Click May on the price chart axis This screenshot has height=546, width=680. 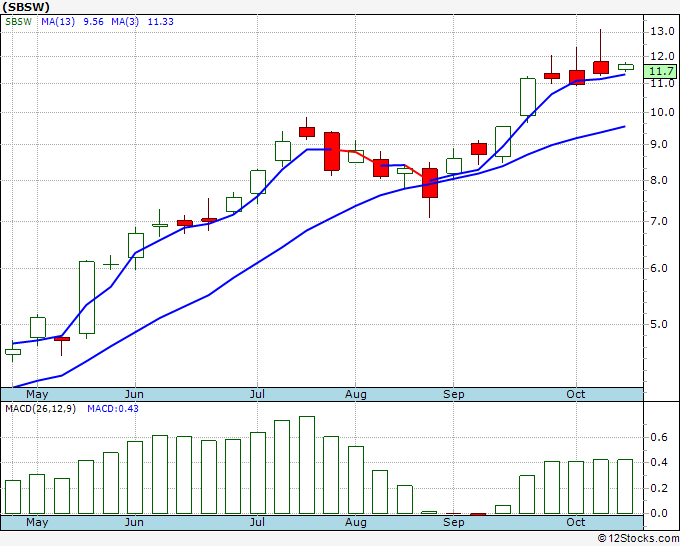point(37,394)
